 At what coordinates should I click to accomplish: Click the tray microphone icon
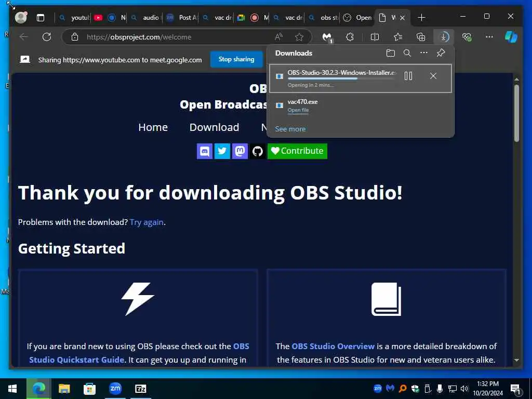440,389
